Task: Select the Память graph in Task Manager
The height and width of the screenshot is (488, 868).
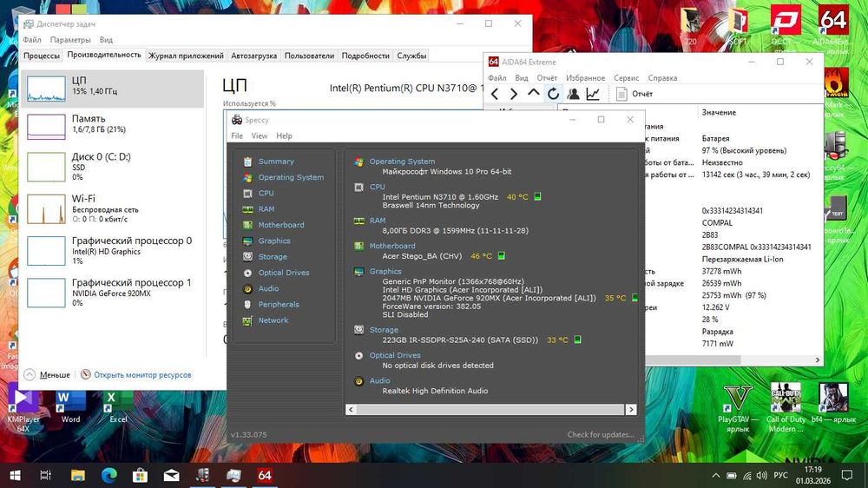Action: [x=46, y=127]
